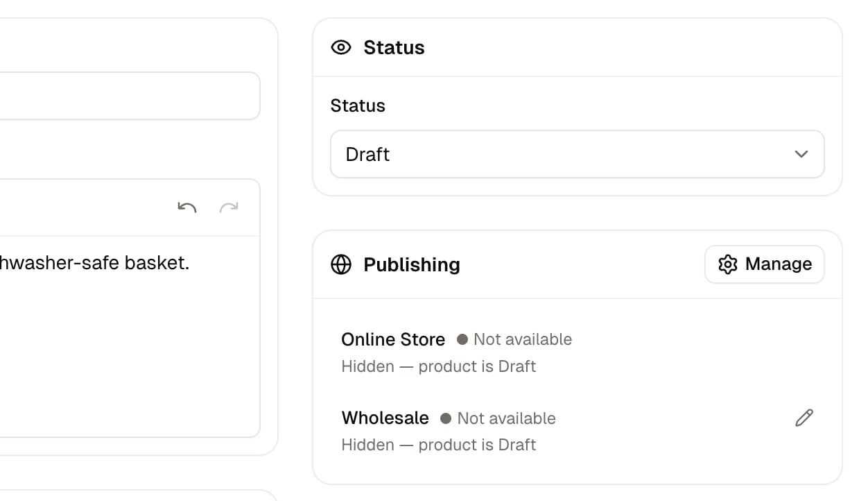Viewport: 868px width, 501px height.
Task: Select the 'Online Store' channel name
Action: pos(393,339)
